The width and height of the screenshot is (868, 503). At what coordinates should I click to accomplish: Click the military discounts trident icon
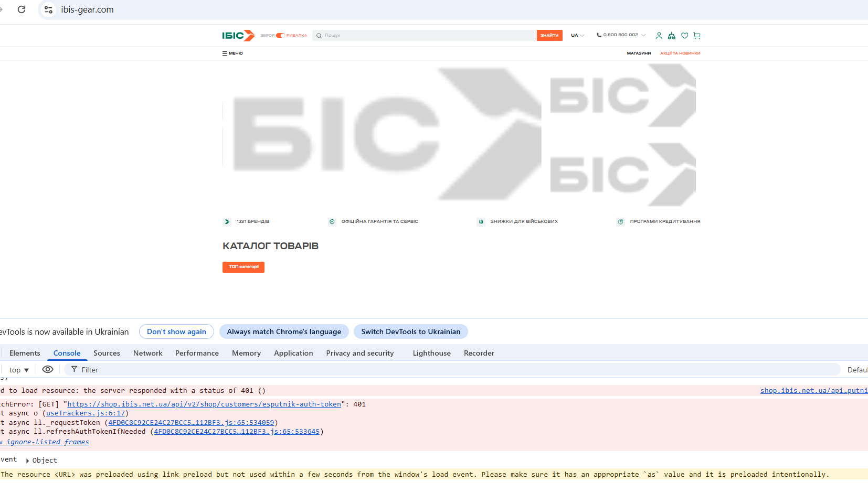(x=481, y=222)
